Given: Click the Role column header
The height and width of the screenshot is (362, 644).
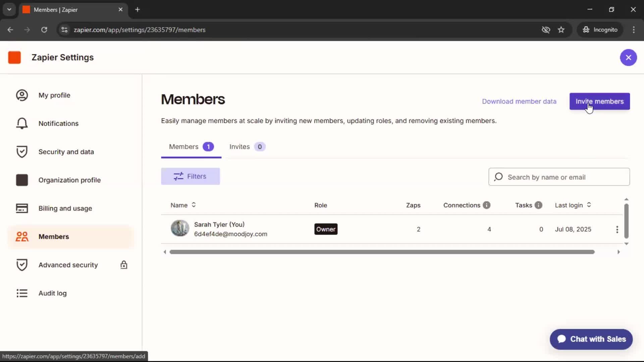Looking at the screenshot, I should [x=320, y=205].
